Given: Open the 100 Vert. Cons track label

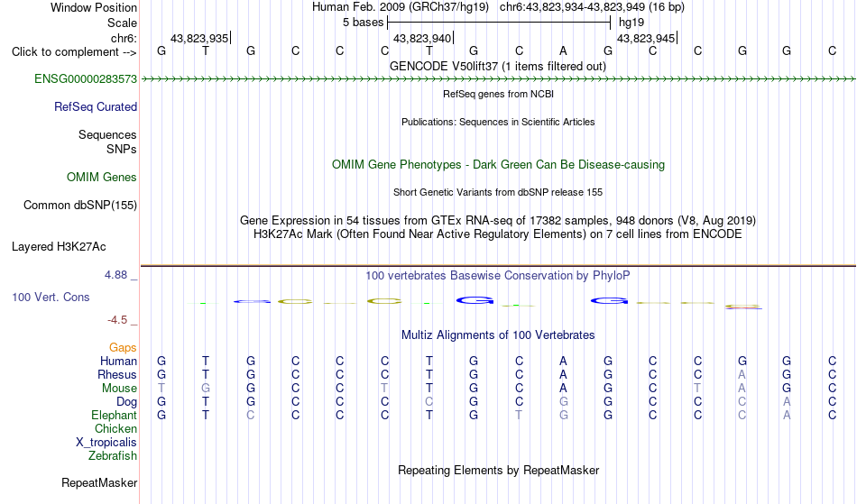Looking at the screenshot, I should tap(51, 297).
